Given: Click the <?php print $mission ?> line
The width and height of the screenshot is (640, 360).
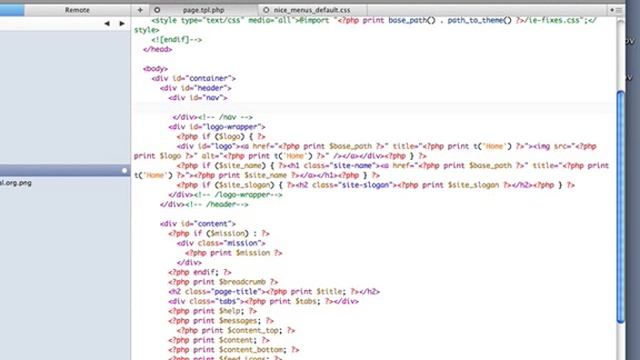Looking at the screenshot, I should tap(233, 253).
